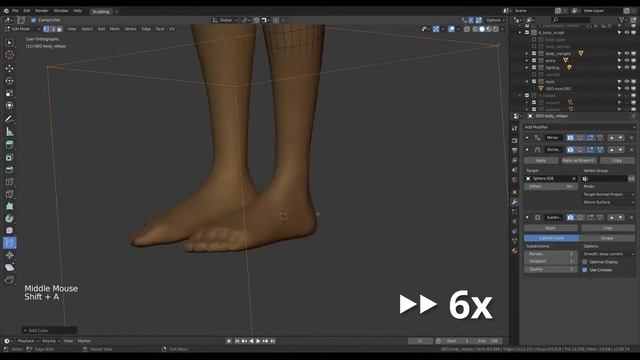
Task: Open the Vertex menu in viewport header
Action: [x=130, y=29]
